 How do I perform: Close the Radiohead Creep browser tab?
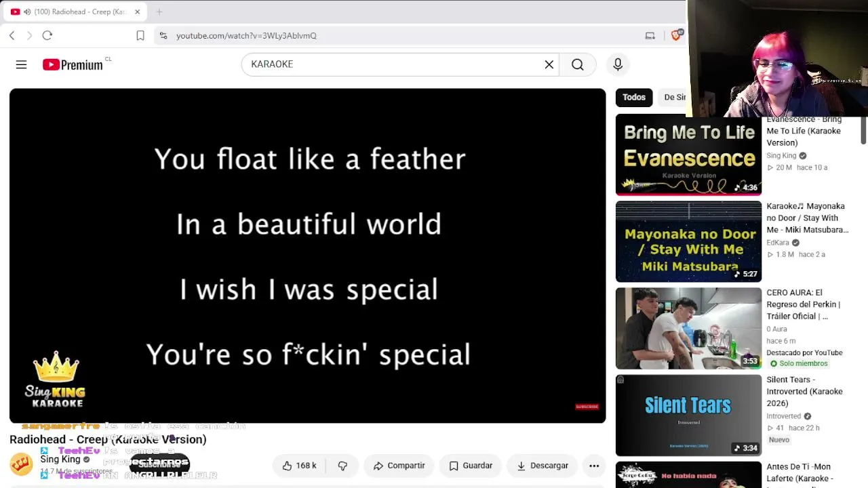(137, 12)
